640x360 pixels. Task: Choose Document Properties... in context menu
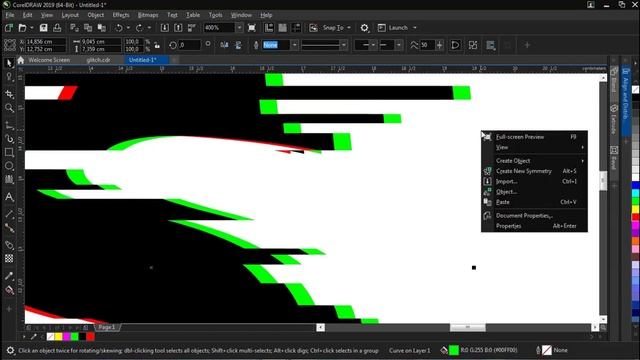click(534, 216)
